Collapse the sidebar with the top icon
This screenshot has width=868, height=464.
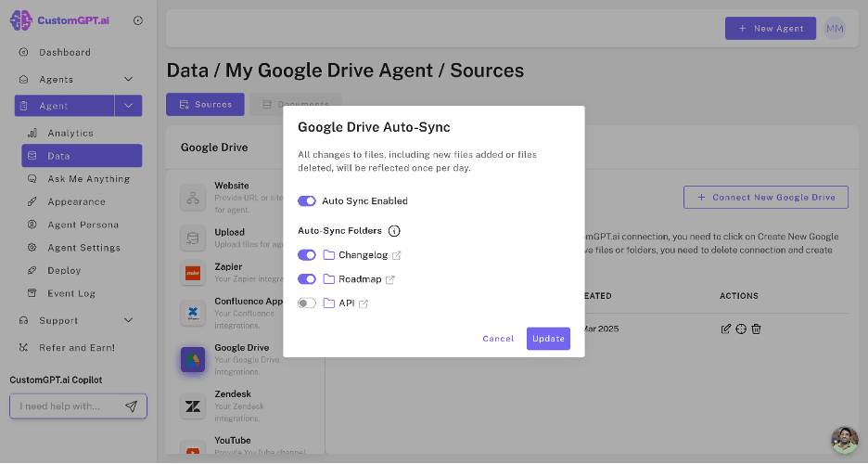tap(138, 20)
